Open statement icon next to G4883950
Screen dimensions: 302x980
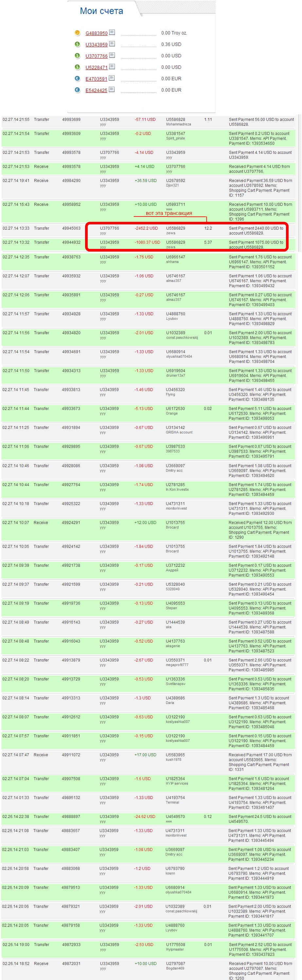112,32
